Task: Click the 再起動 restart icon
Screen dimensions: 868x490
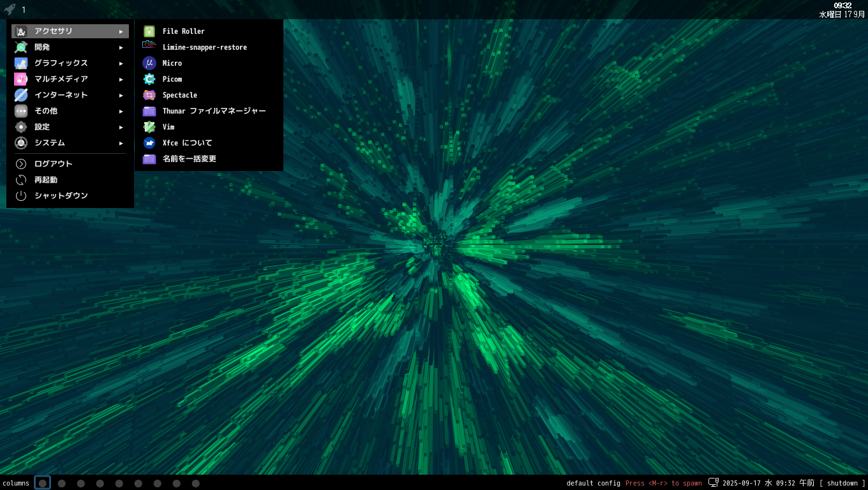Action: [x=21, y=180]
